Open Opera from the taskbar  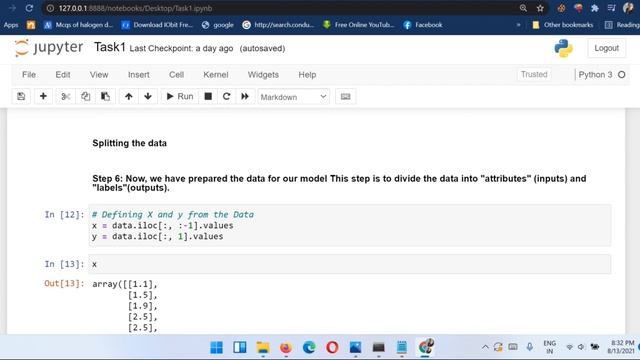332,347
